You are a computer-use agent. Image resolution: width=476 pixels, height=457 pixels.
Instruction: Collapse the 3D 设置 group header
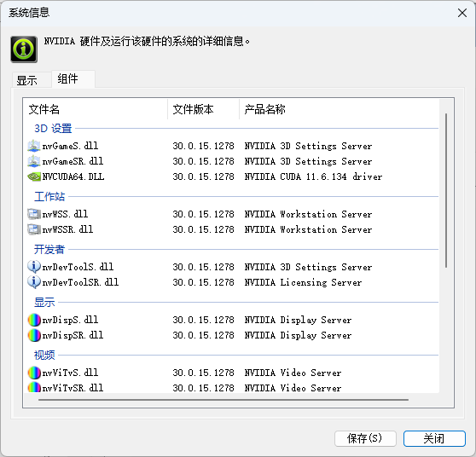click(53, 129)
